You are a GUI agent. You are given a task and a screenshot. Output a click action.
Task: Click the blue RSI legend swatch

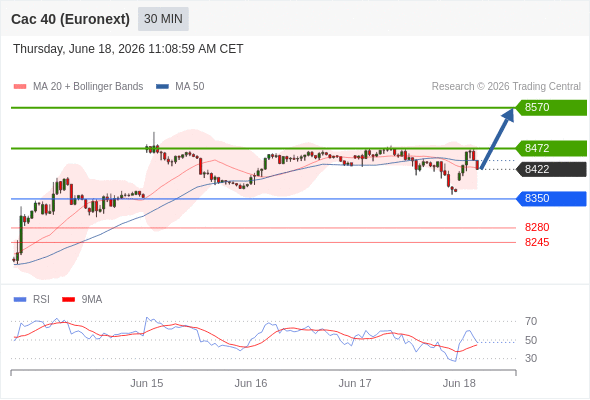click(20, 300)
